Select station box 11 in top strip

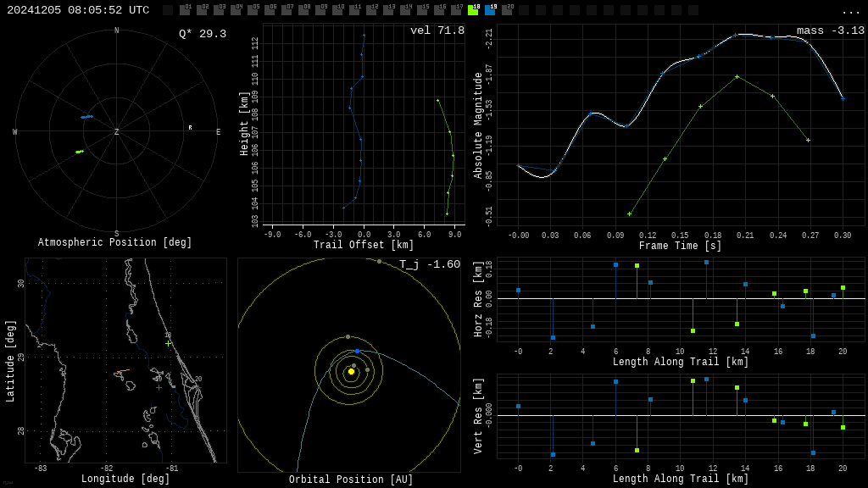click(x=354, y=10)
